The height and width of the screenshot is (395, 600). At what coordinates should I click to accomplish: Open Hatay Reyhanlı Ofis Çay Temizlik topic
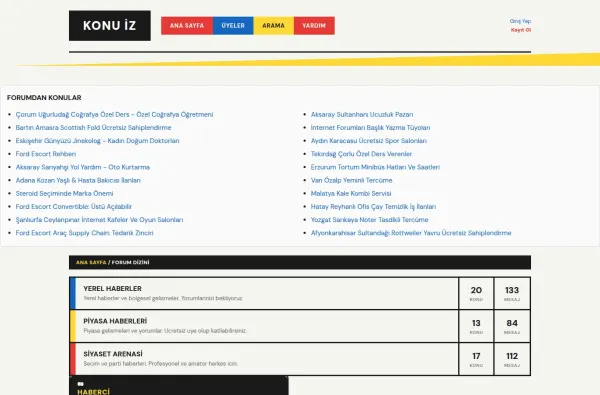click(373, 207)
